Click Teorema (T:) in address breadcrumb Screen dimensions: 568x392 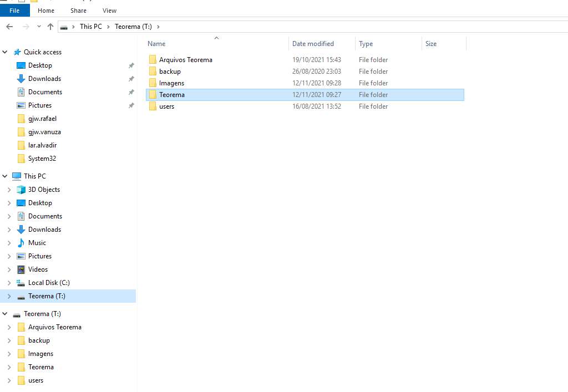(133, 27)
